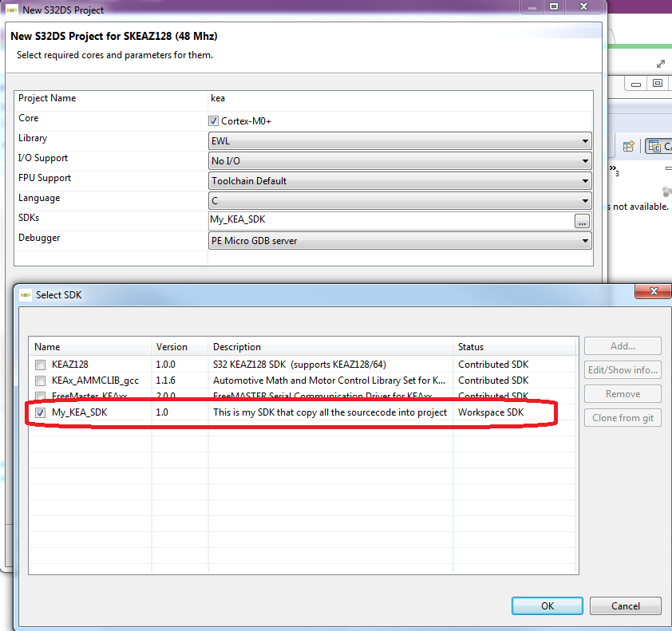Image resolution: width=672 pixels, height=631 pixels.
Task: Close the Select SDK dialog
Action: 654,291
